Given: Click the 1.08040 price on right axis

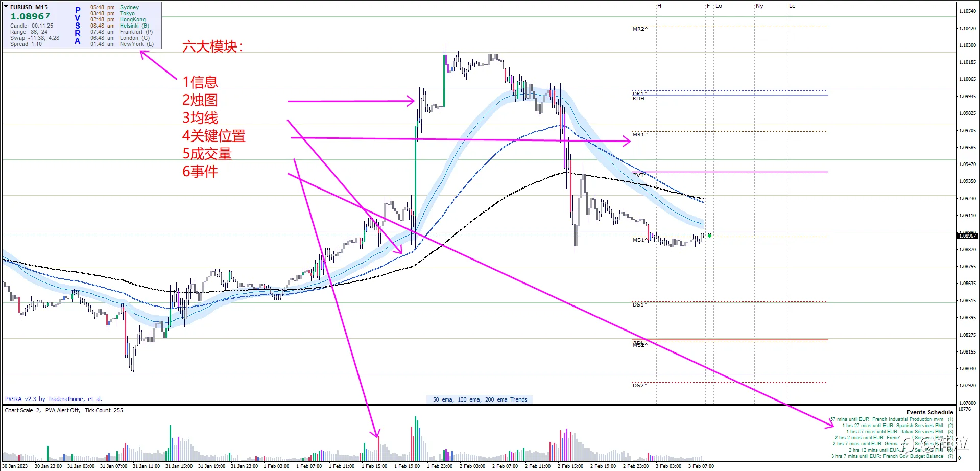Looking at the screenshot, I should [968, 369].
